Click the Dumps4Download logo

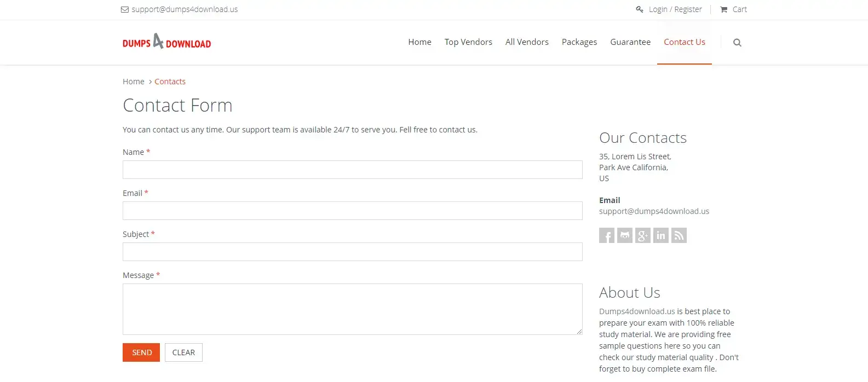point(166,42)
